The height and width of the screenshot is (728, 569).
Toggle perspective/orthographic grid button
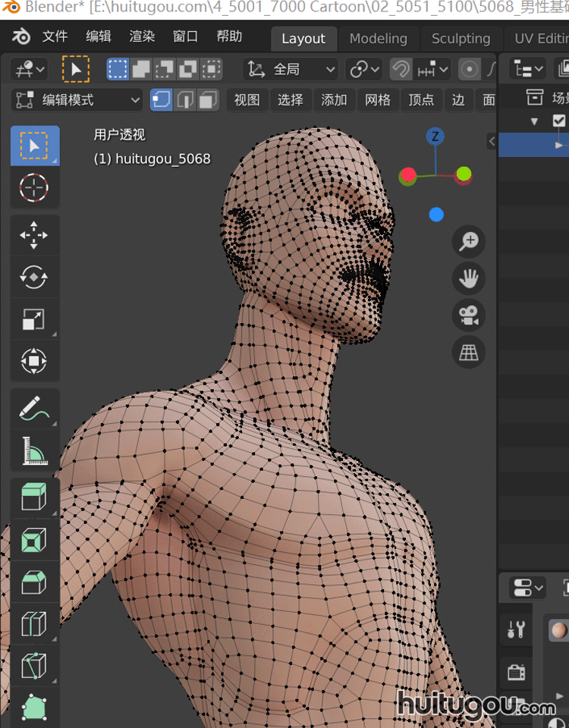pos(469,352)
